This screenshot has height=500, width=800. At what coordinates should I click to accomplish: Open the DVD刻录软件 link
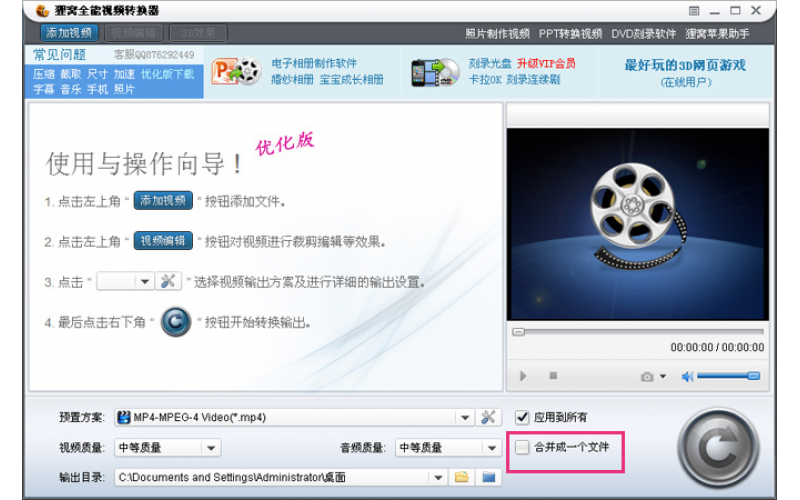(643, 34)
